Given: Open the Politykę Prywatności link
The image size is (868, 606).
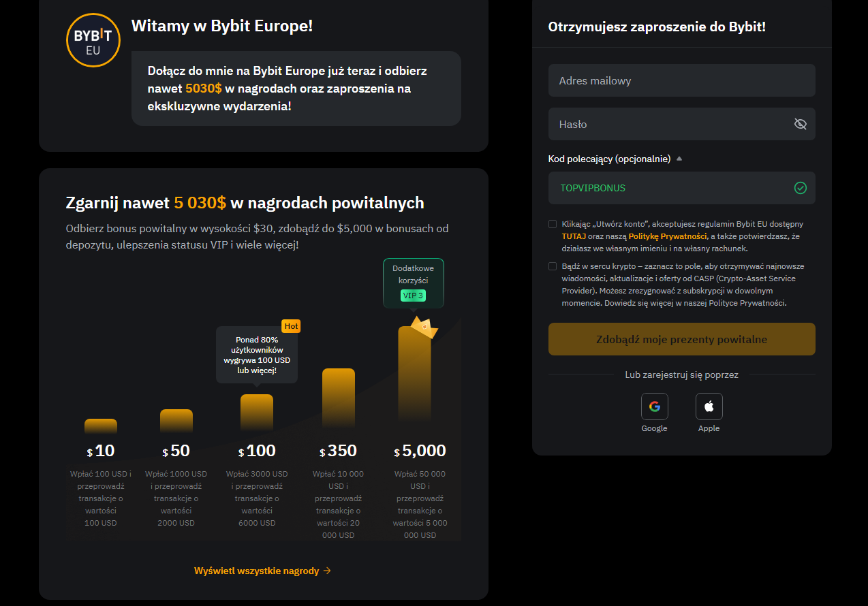Looking at the screenshot, I should tap(667, 236).
